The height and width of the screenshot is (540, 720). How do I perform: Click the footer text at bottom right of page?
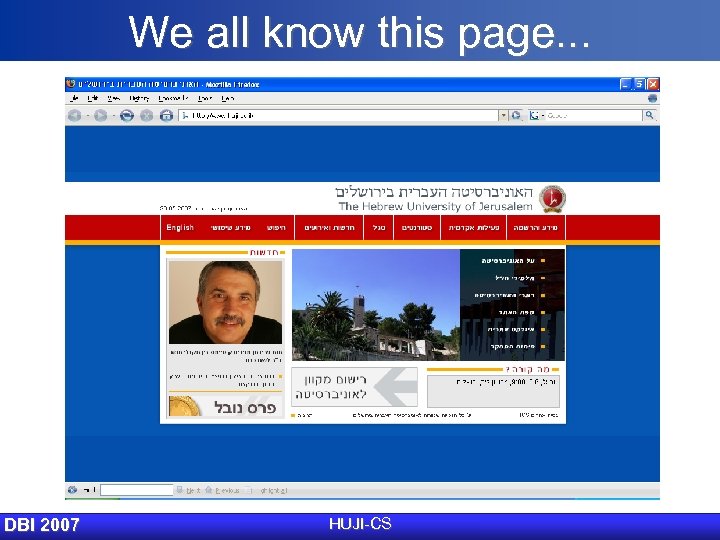coord(539,415)
